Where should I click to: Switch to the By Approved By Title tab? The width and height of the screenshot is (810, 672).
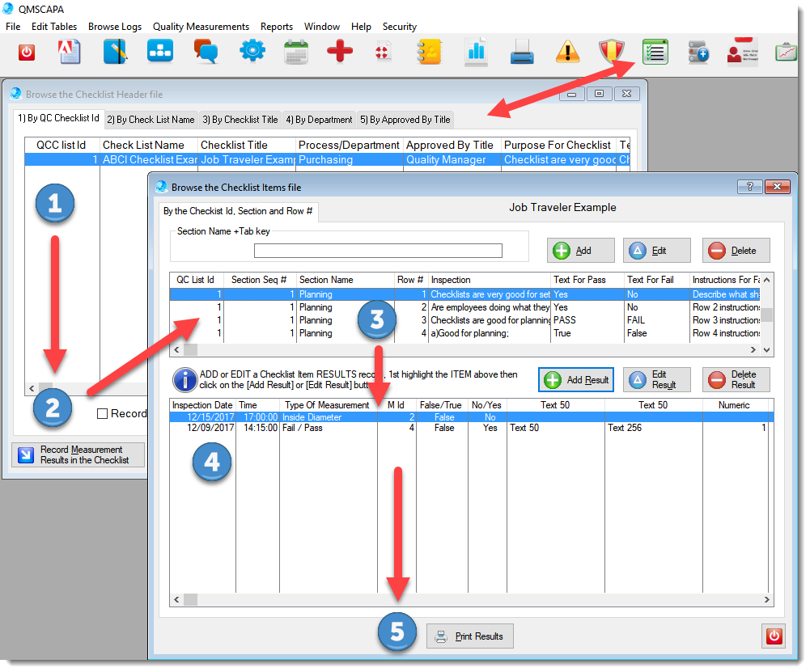click(x=405, y=120)
